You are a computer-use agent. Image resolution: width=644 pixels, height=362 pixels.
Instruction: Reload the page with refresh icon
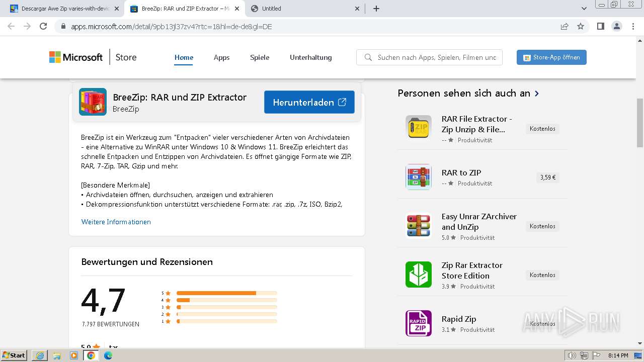click(x=43, y=26)
